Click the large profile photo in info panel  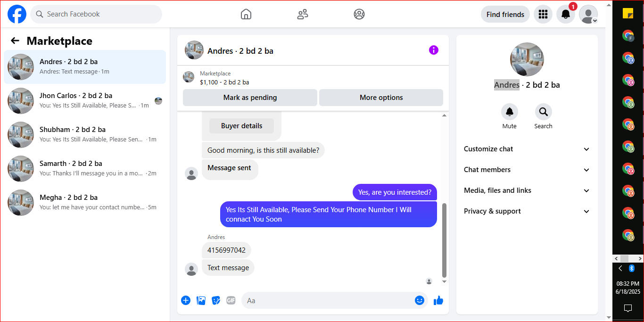point(527,59)
